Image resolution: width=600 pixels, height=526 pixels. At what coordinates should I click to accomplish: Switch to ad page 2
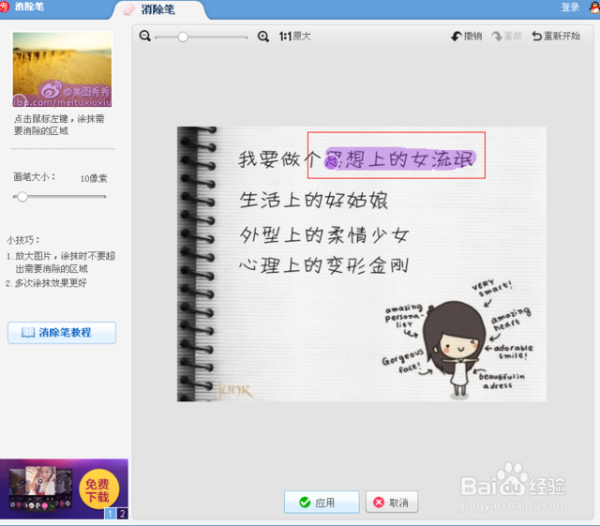click(x=122, y=513)
